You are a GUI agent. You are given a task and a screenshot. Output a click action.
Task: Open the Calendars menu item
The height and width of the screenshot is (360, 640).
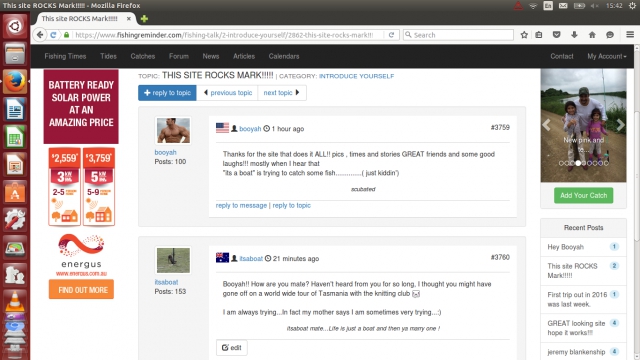tap(284, 56)
